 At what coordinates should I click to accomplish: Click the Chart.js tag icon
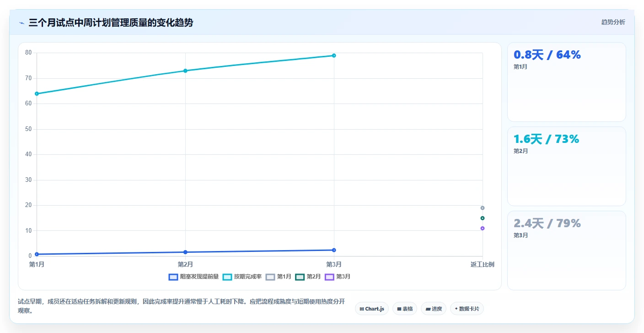pos(362,309)
